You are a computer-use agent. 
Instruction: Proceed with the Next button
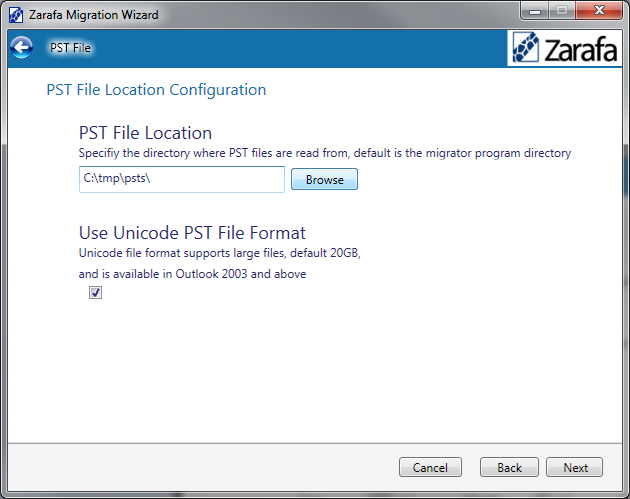pyautogui.click(x=575, y=467)
